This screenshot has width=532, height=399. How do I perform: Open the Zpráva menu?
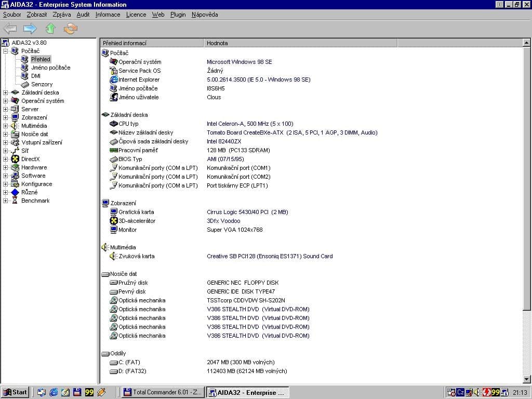(x=62, y=15)
